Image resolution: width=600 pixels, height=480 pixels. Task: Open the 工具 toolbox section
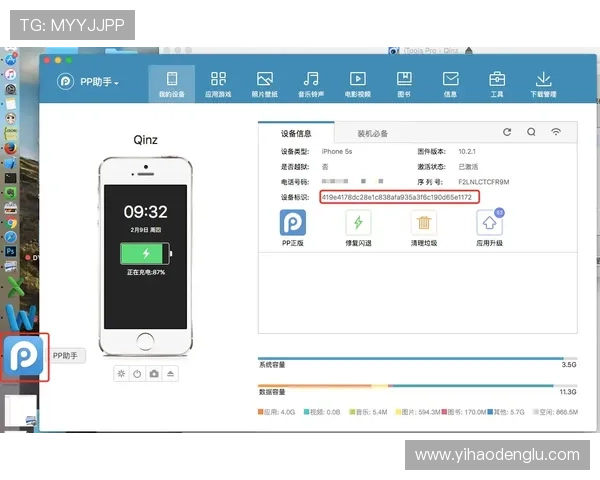(x=497, y=84)
